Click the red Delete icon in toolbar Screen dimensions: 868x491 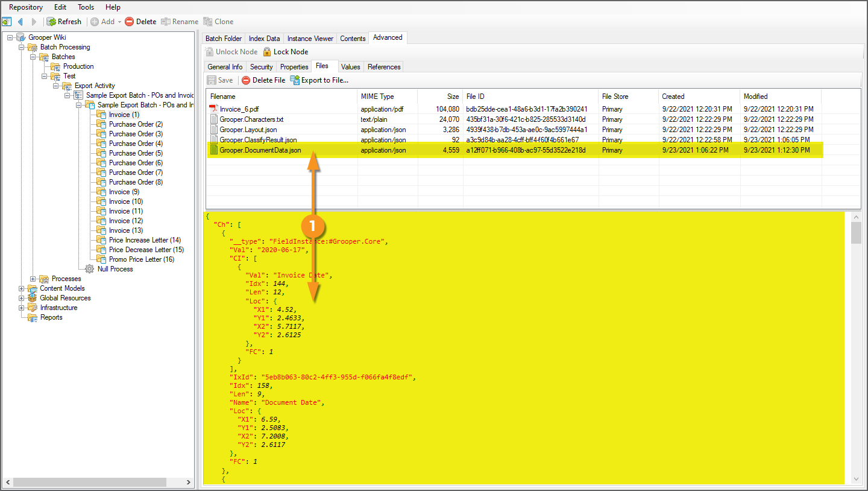click(129, 22)
